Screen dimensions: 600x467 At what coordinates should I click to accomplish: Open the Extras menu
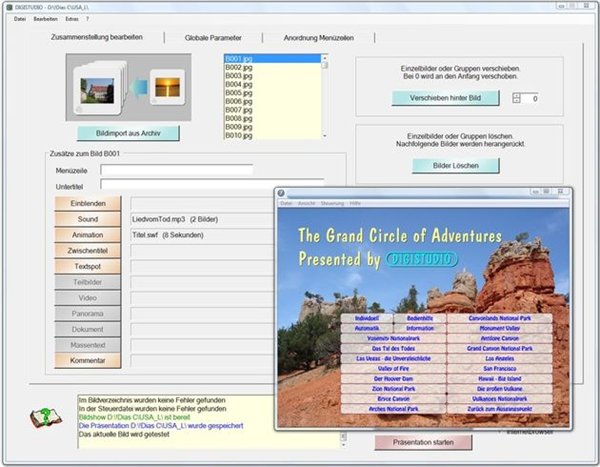(72, 18)
